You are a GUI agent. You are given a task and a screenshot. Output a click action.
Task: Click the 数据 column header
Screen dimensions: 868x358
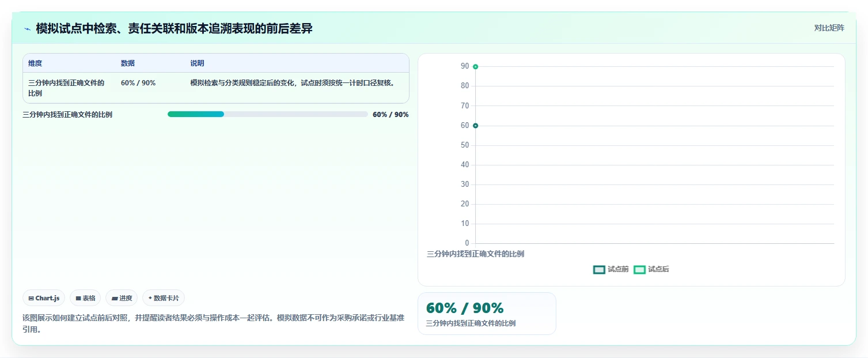coord(128,63)
